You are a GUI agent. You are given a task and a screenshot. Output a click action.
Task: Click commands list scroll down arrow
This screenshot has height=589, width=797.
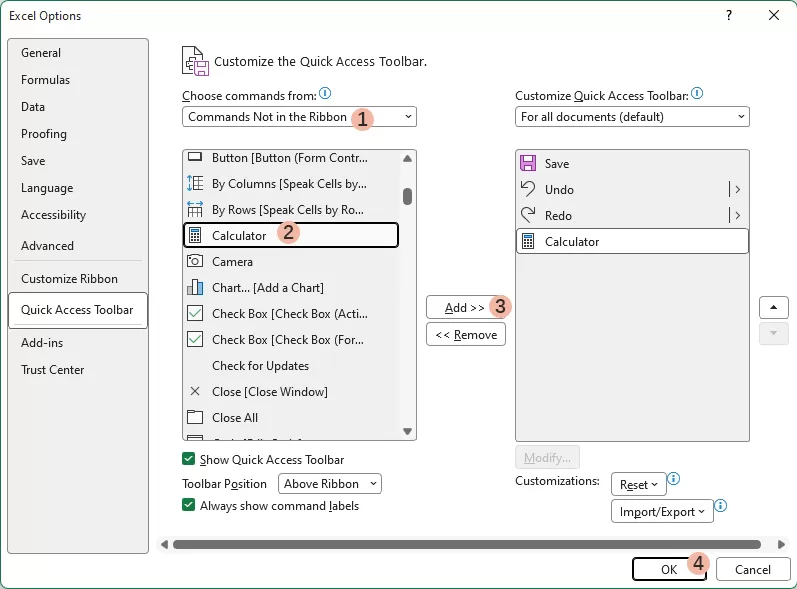[407, 431]
